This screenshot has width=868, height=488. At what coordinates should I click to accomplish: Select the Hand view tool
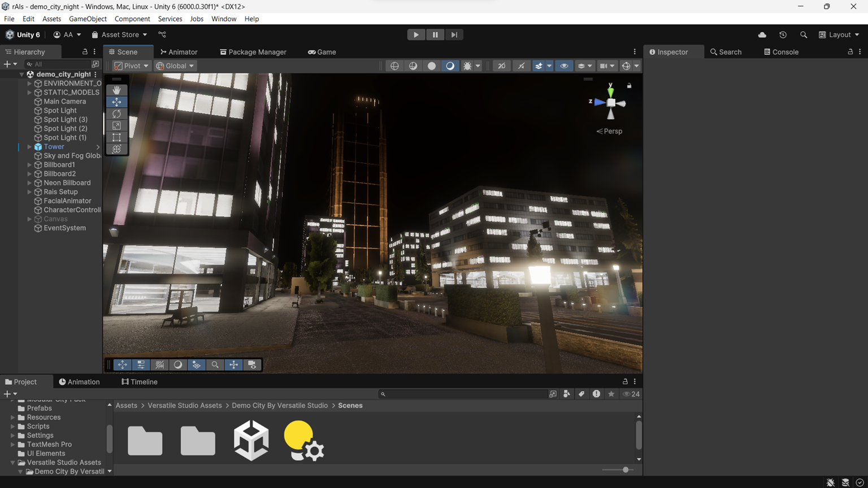(116, 90)
